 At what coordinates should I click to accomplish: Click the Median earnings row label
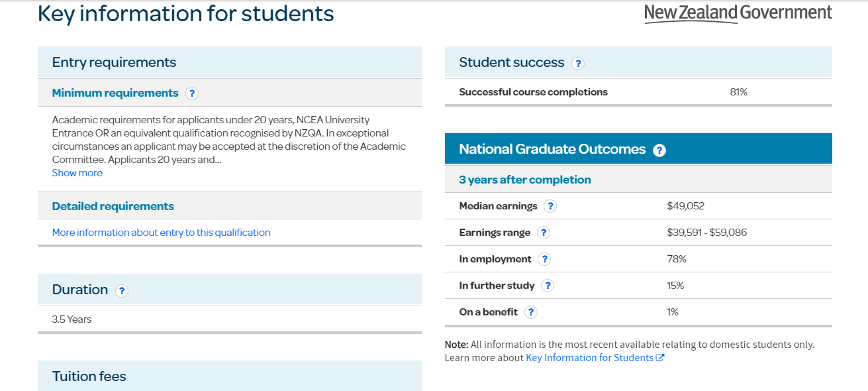pos(499,206)
